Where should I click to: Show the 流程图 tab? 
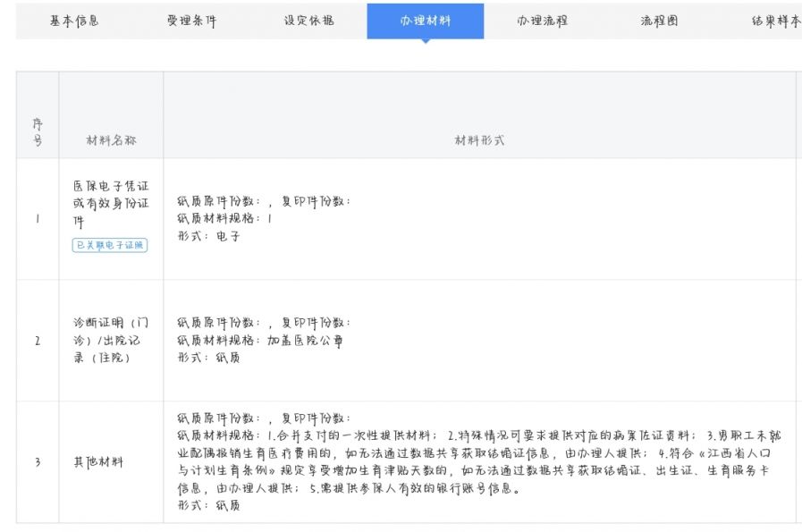659,21
